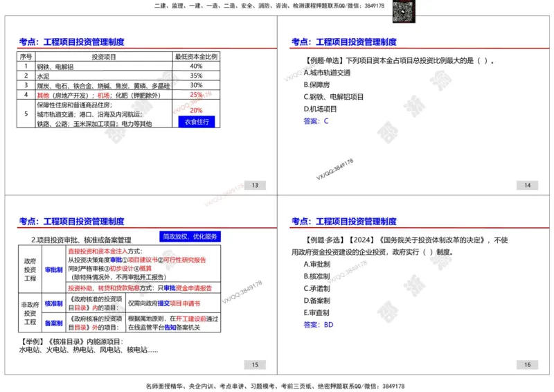Viewport: 554px width, 392px height.
Task: Choose option 'C.钢铁、电解铝项目'
Action: point(334,97)
